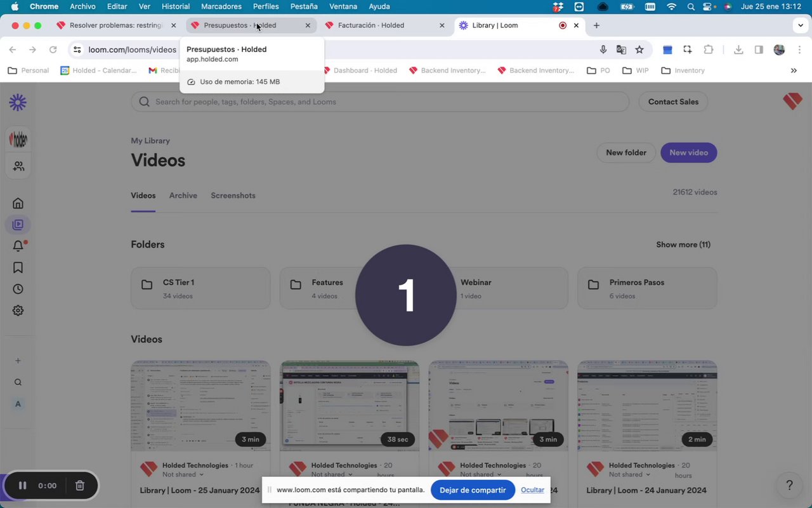Click the plus icon in Loom sidebar
812x508 pixels.
[18, 361]
